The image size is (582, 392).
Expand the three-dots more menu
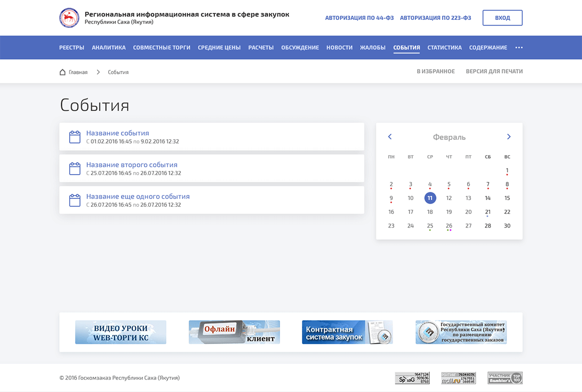click(519, 47)
